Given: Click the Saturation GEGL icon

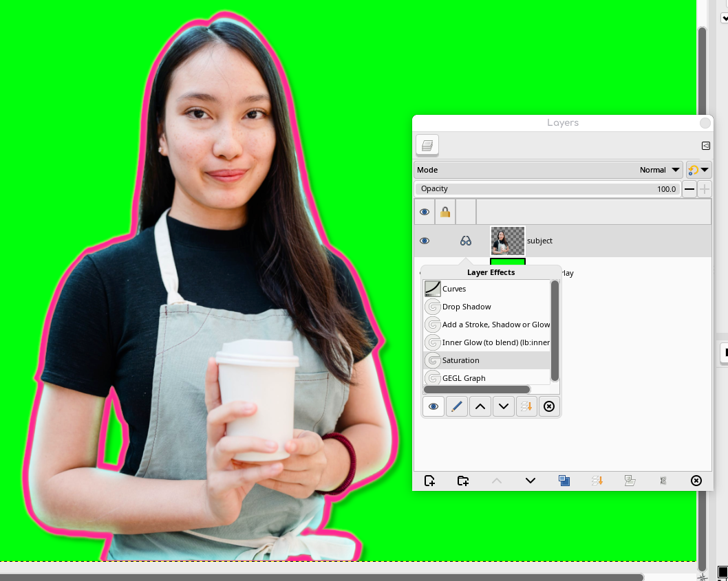Looking at the screenshot, I should [432, 360].
